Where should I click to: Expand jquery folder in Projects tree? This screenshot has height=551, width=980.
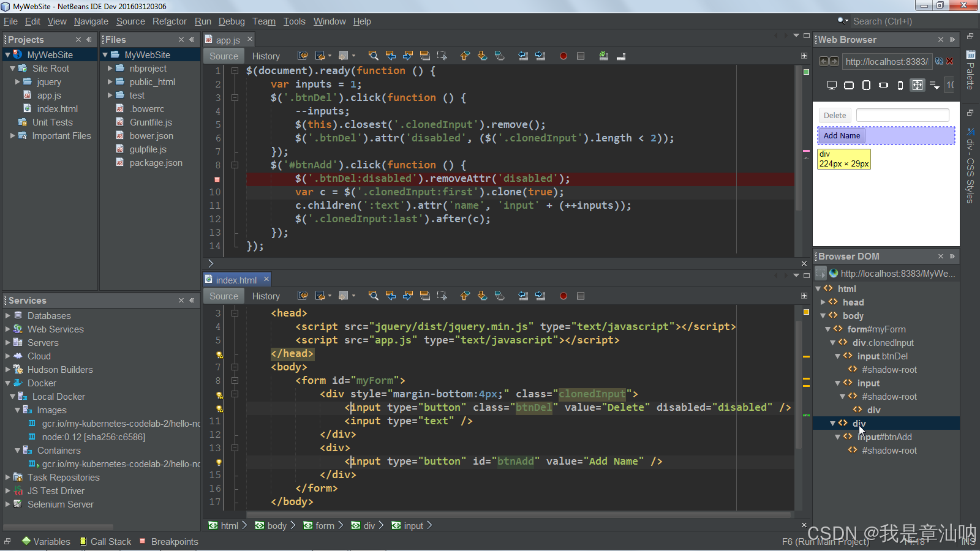pos(17,82)
